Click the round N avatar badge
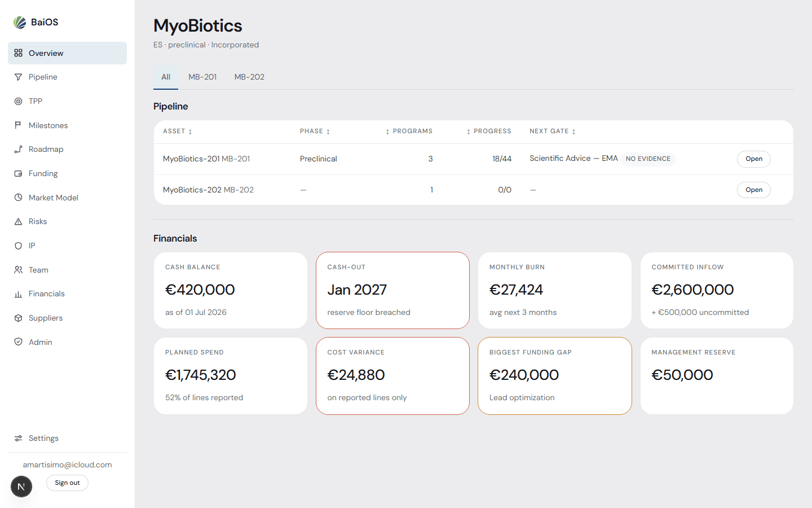This screenshot has width=812, height=508. click(x=21, y=487)
